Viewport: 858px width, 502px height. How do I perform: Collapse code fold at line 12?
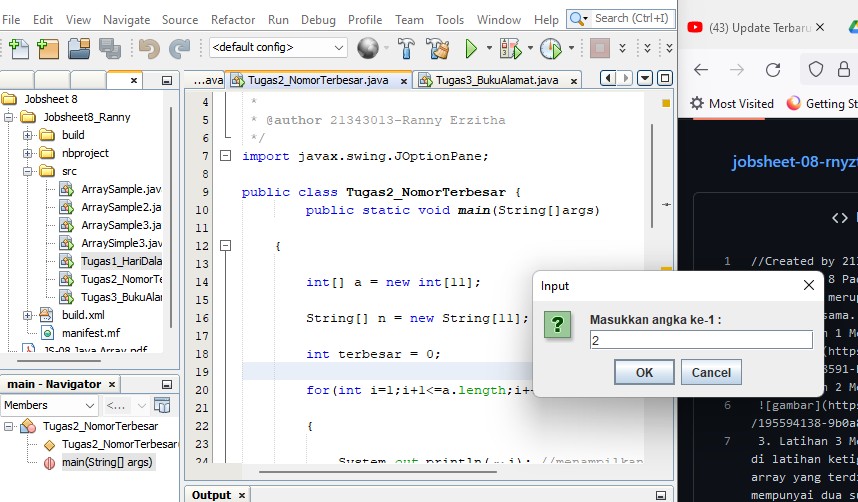pyautogui.click(x=225, y=246)
